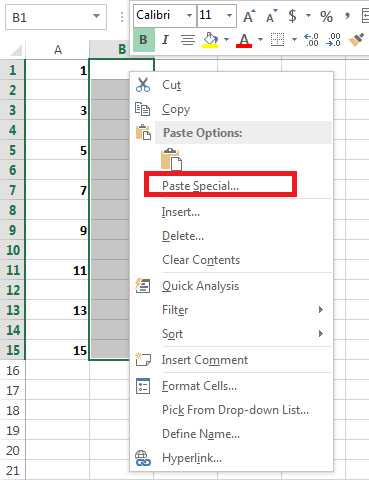This screenshot has height=480, width=369.
Task: Click cell containing 7 in column A
Action: pos(57,190)
